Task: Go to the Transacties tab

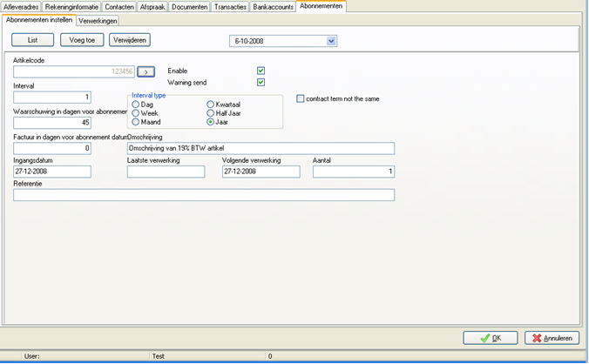Action: coord(230,7)
